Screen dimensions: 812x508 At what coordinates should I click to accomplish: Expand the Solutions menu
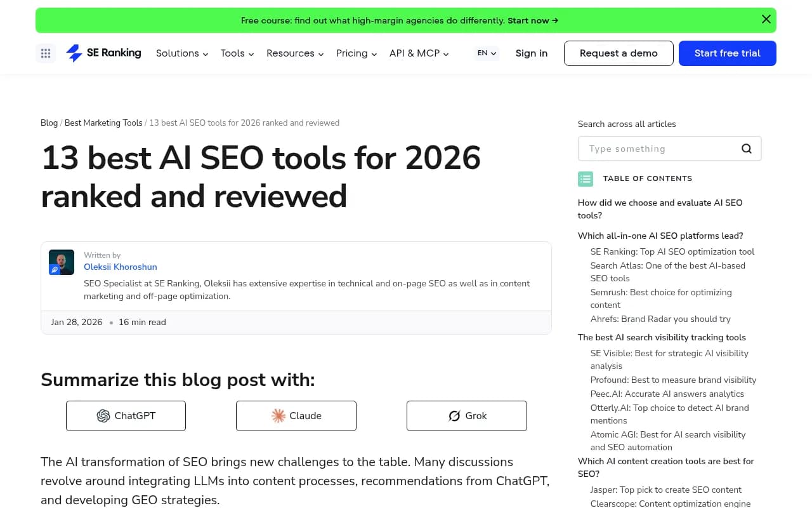[x=182, y=53]
